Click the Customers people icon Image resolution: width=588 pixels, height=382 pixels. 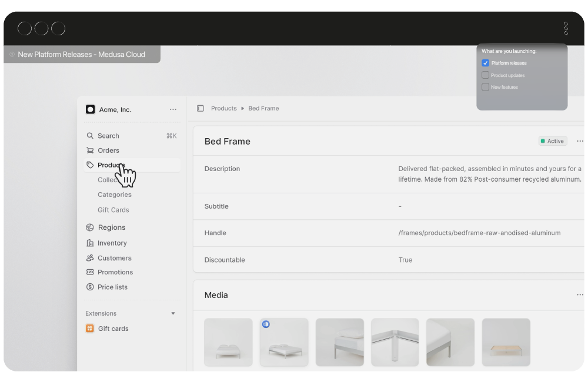(90, 258)
